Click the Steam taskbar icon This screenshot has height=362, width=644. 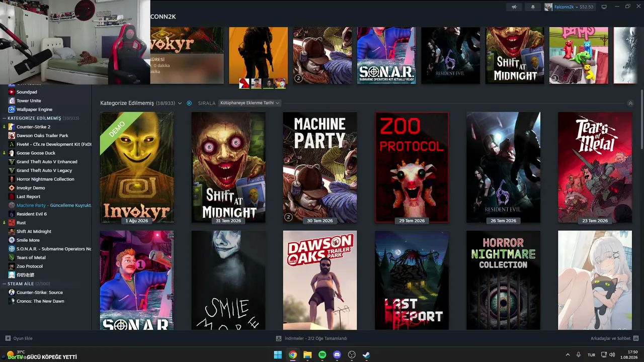[x=366, y=354]
